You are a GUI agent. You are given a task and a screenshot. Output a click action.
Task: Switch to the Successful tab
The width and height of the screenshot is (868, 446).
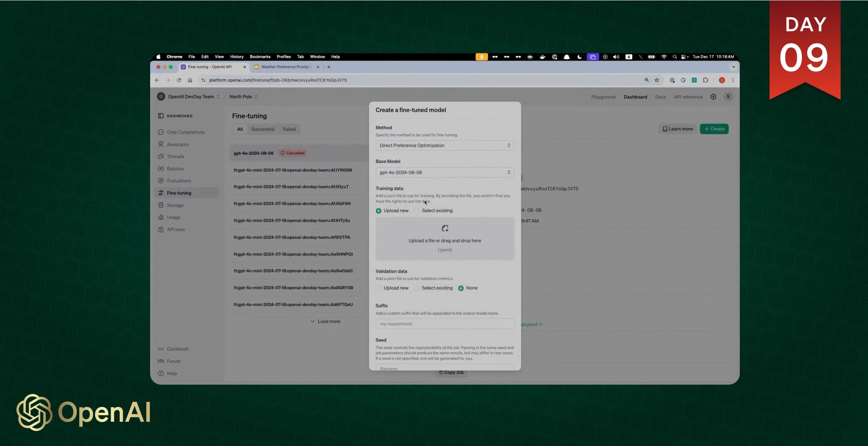tap(263, 129)
